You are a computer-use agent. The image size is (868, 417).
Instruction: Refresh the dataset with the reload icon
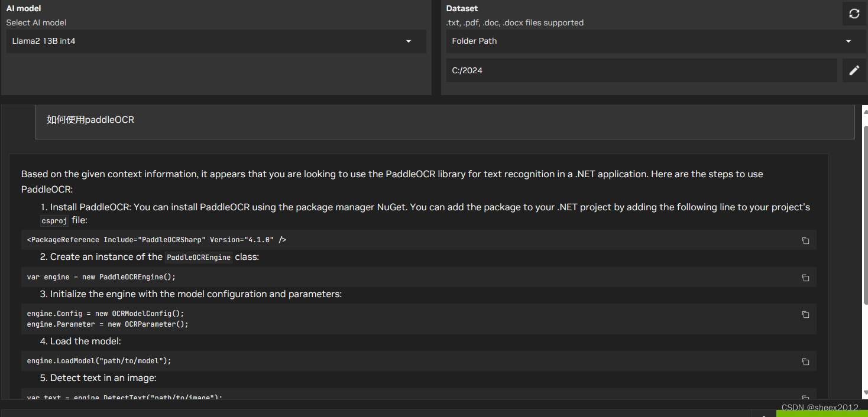click(854, 14)
